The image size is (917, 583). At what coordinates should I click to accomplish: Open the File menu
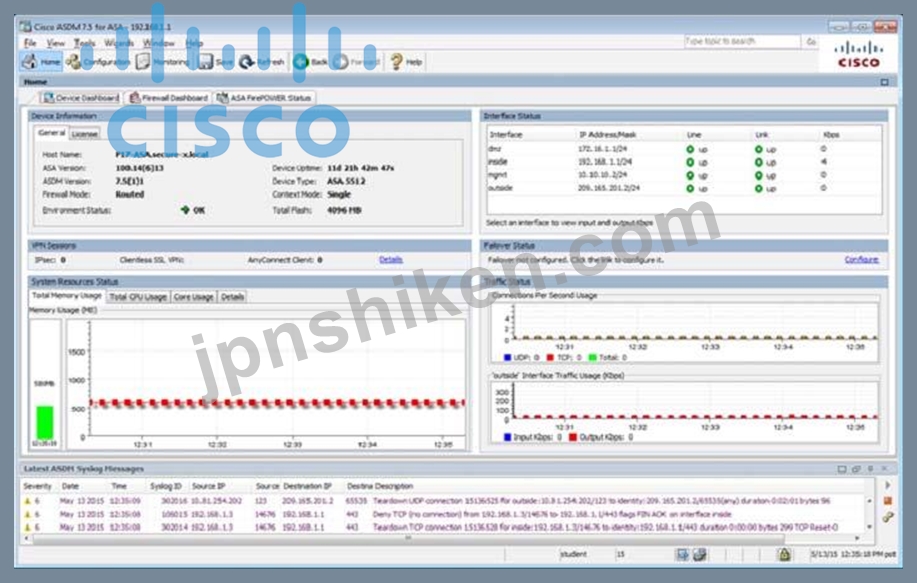tap(30, 43)
